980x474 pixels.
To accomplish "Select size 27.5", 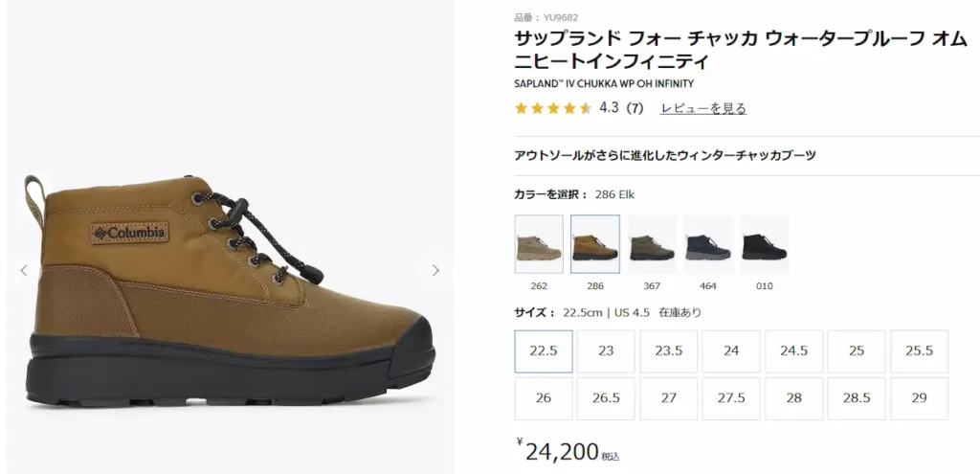I will (731, 398).
